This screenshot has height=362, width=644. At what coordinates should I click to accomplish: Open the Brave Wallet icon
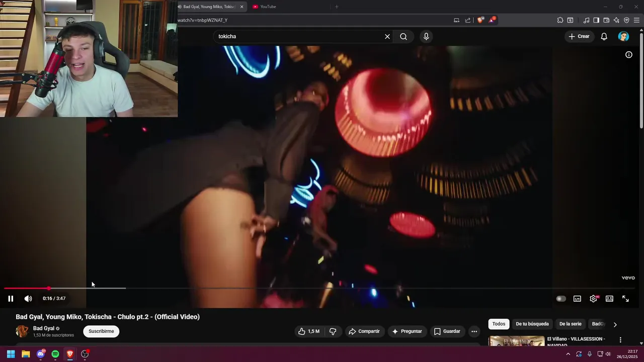606,20
